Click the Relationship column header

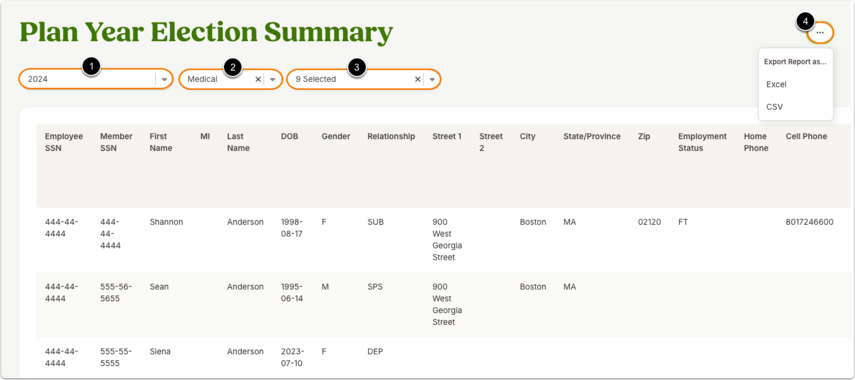[x=391, y=136]
